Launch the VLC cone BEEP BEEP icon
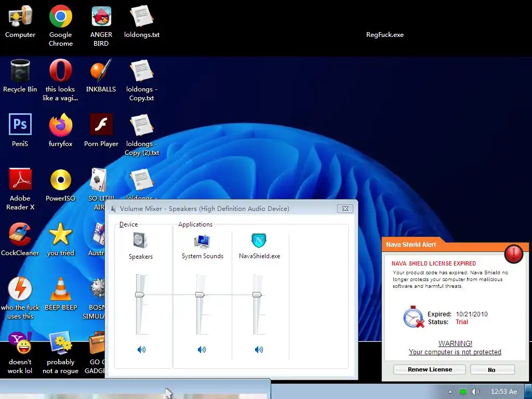532x399 pixels. click(x=60, y=289)
